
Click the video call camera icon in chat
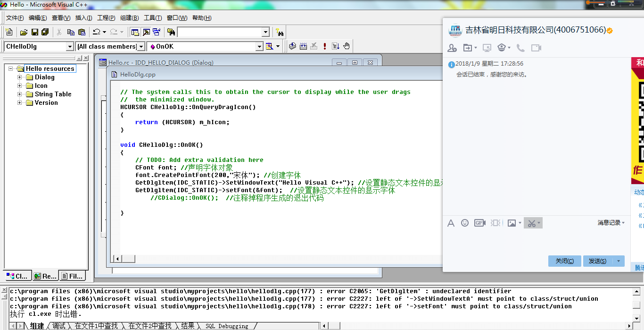point(536,48)
